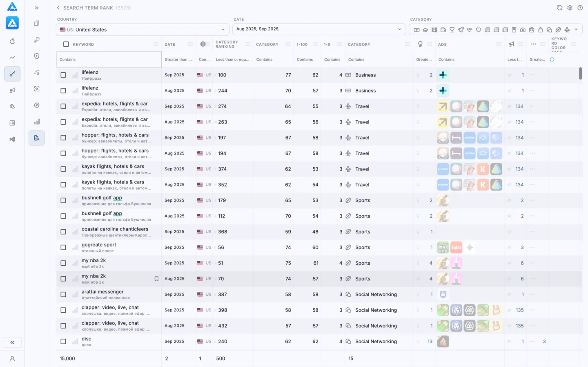Select the camera Photo category filter icon
The image size is (588, 367).
523,29
